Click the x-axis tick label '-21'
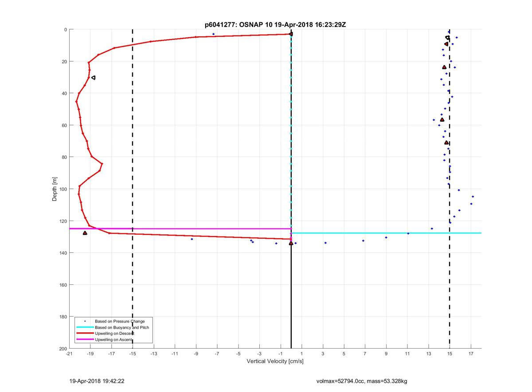The width and height of the screenshot is (532, 392). [x=69, y=354]
